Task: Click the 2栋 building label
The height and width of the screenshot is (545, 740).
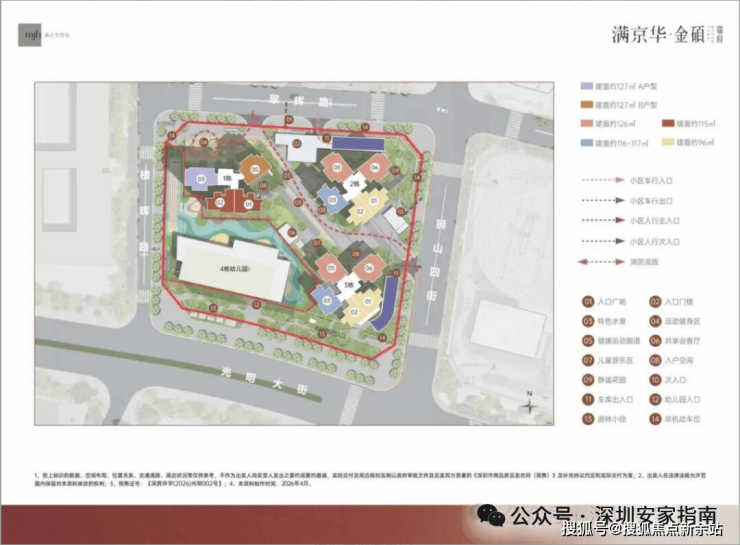Action: 354,184
